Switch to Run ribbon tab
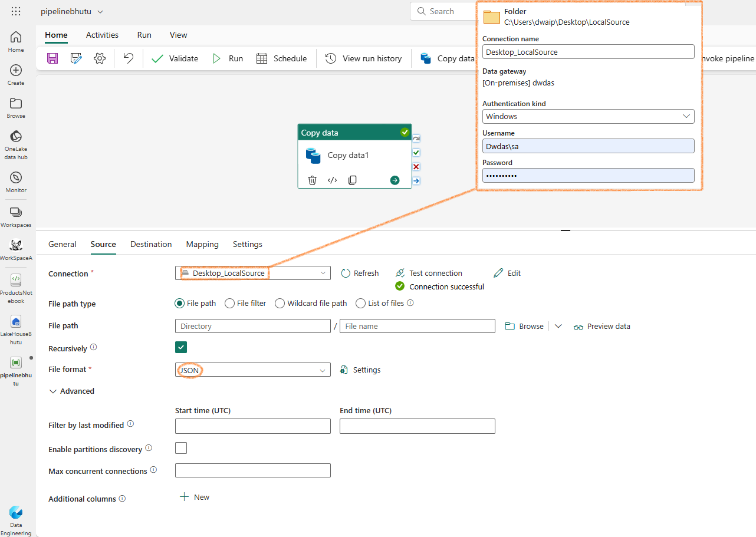756x537 pixels. tap(144, 35)
